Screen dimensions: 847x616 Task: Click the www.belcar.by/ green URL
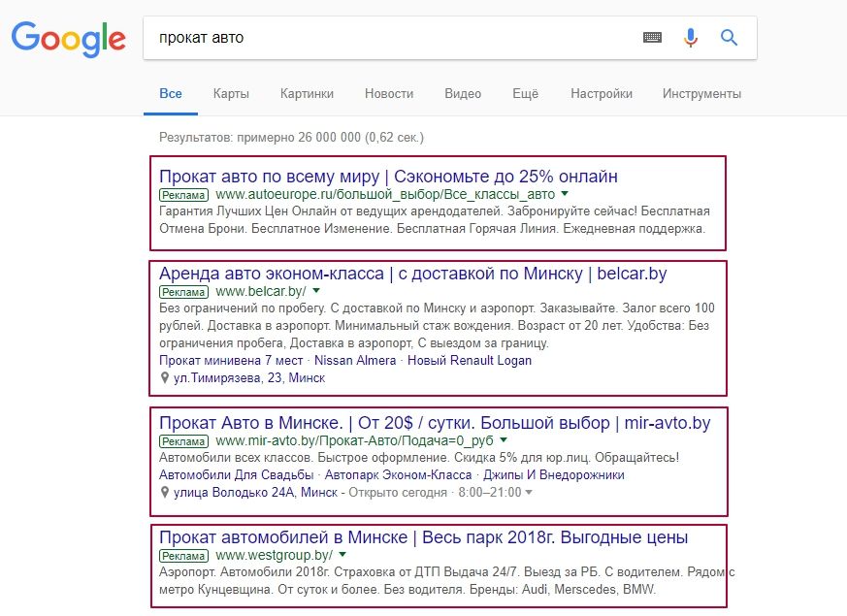[x=261, y=291]
